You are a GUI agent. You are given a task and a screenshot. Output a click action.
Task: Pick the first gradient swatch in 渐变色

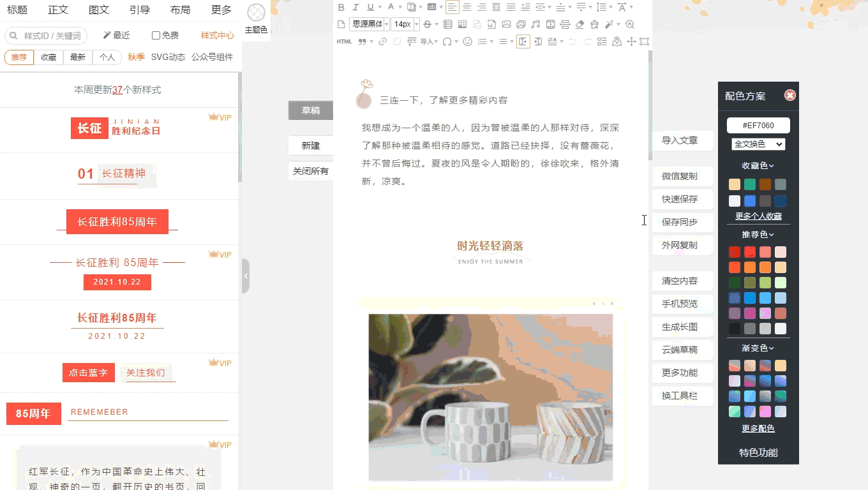coord(735,366)
